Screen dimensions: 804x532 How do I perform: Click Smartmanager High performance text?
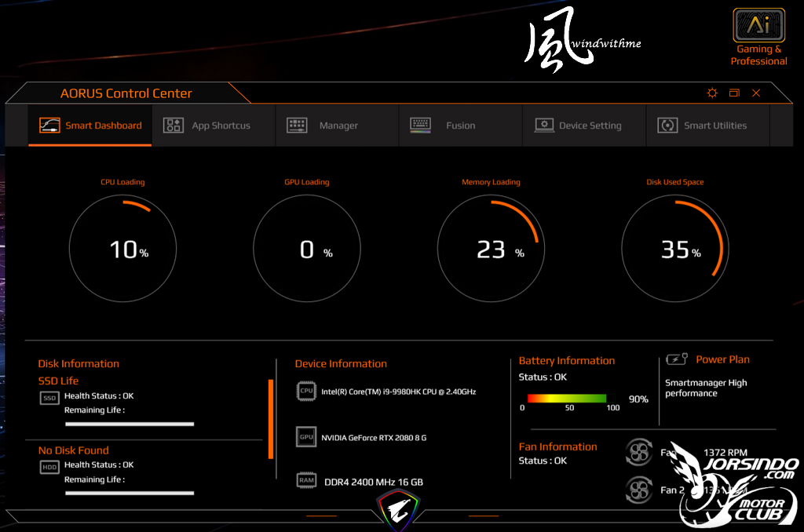706,388
